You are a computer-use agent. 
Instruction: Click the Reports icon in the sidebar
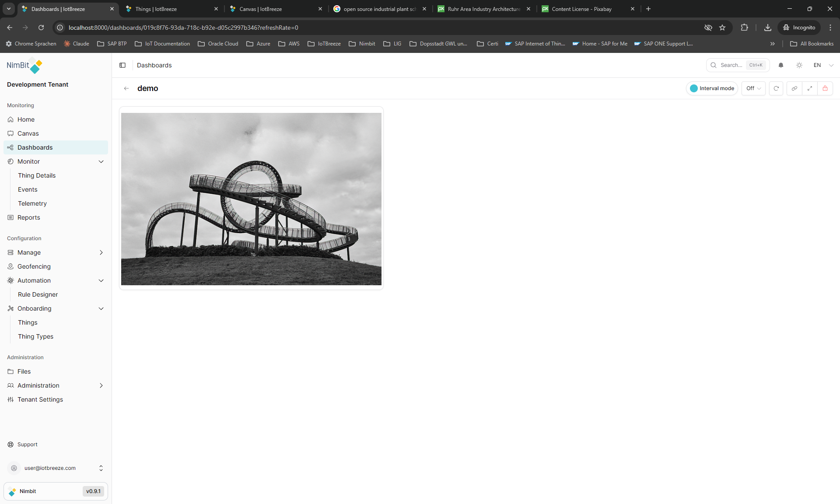10,217
